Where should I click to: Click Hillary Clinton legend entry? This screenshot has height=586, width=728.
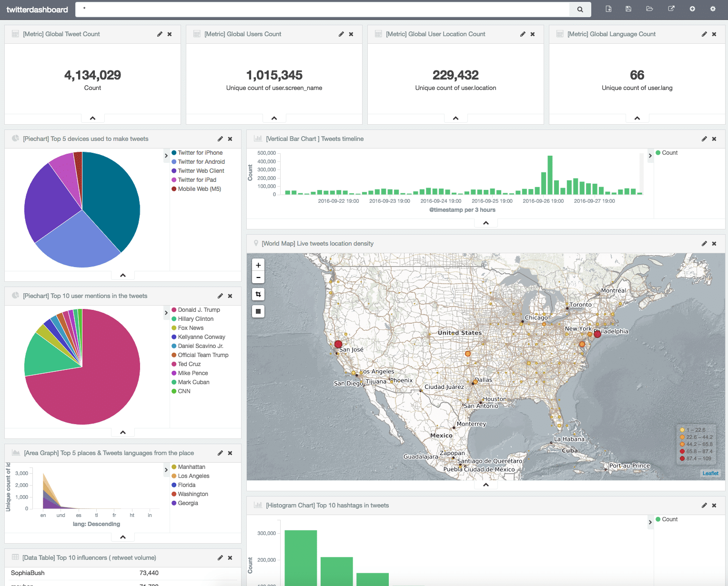click(192, 319)
